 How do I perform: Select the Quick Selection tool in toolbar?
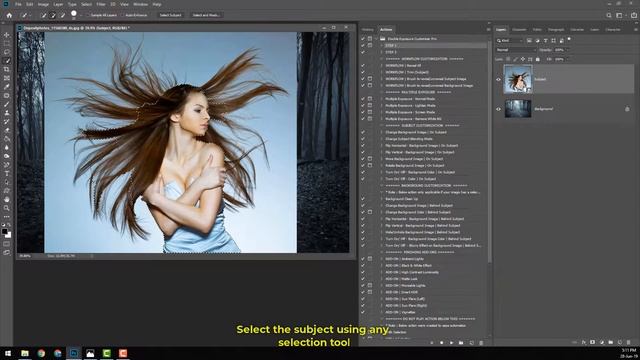click(7, 61)
